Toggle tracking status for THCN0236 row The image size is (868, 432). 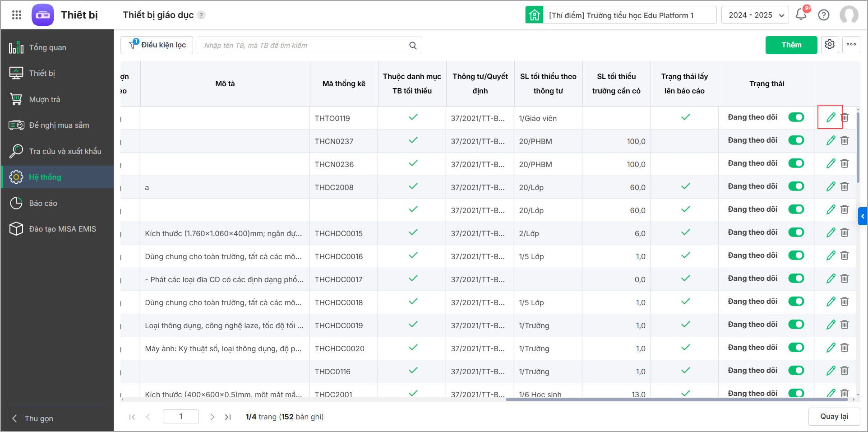tap(796, 163)
